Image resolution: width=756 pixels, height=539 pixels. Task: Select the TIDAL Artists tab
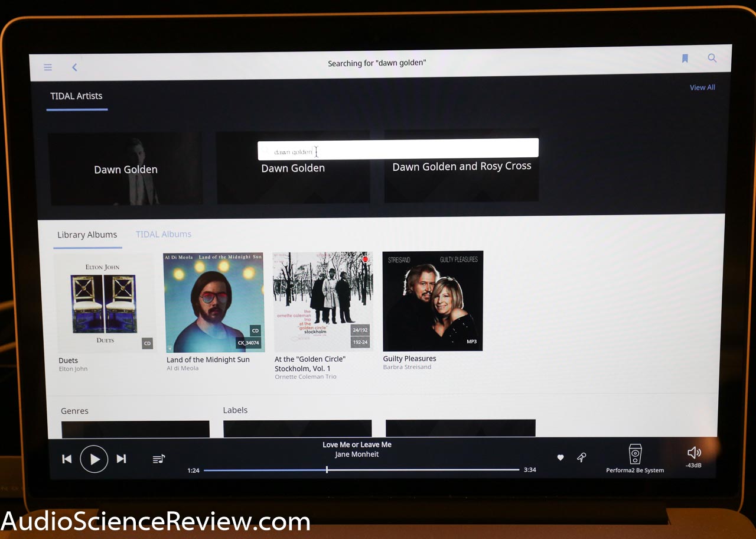pos(76,96)
